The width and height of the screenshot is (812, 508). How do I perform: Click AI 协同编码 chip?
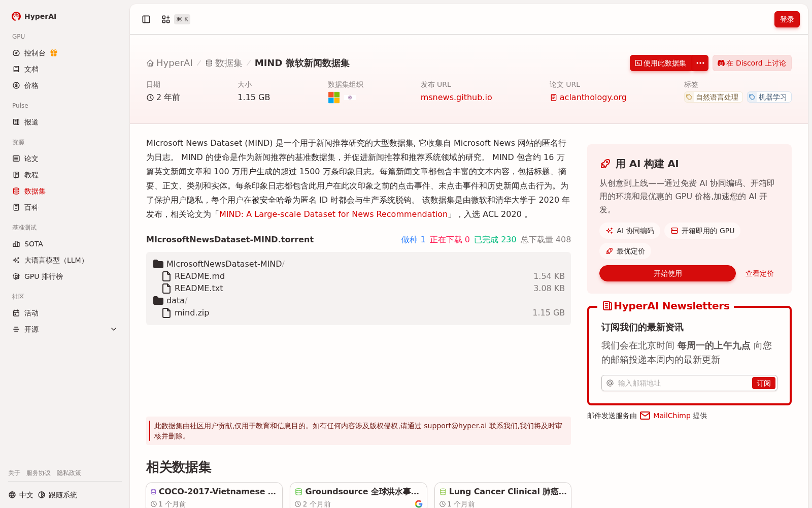(630, 231)
